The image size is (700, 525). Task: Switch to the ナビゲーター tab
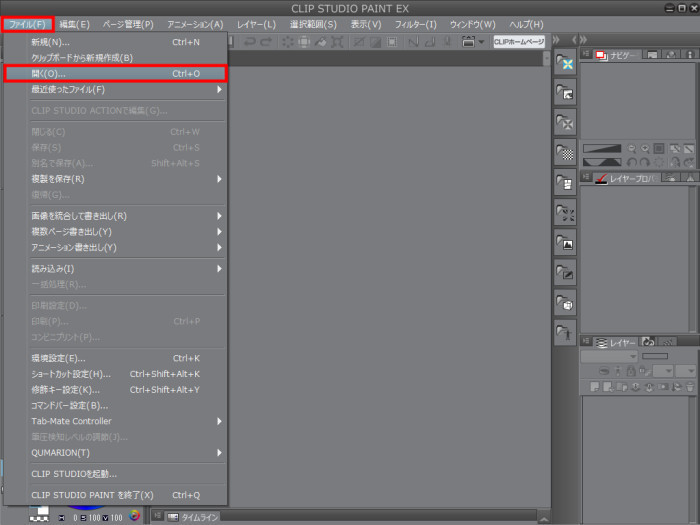(616, 55)
